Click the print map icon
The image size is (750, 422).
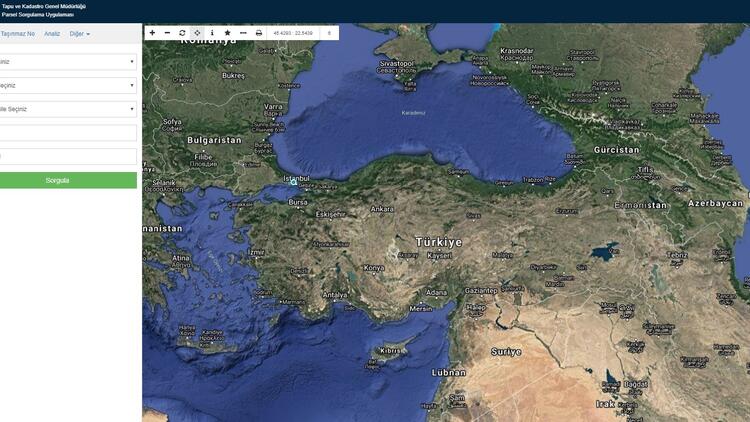pos(259,33)
